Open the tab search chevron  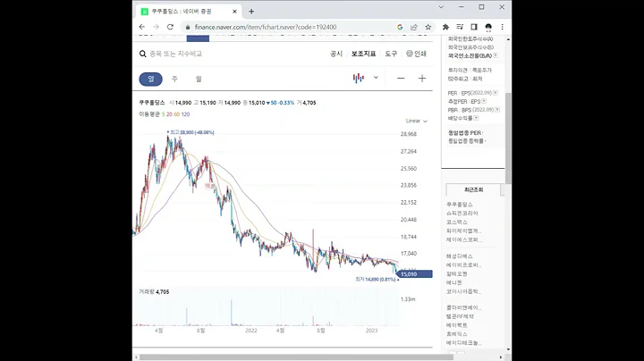coord(441,7)
